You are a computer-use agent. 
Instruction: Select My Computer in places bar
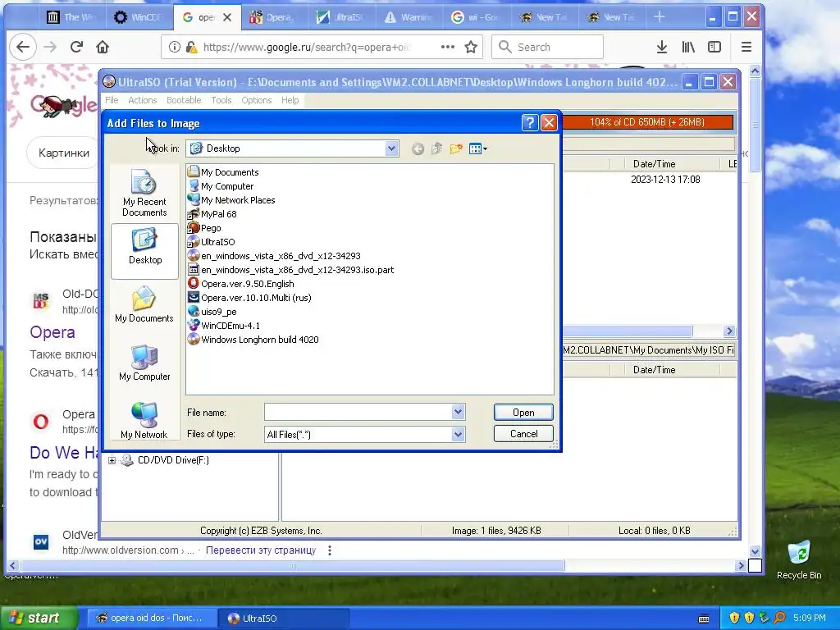point(144,363)
